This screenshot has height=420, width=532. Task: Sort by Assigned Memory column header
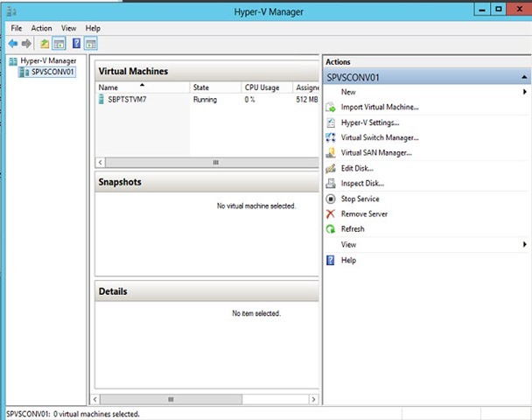305,87
